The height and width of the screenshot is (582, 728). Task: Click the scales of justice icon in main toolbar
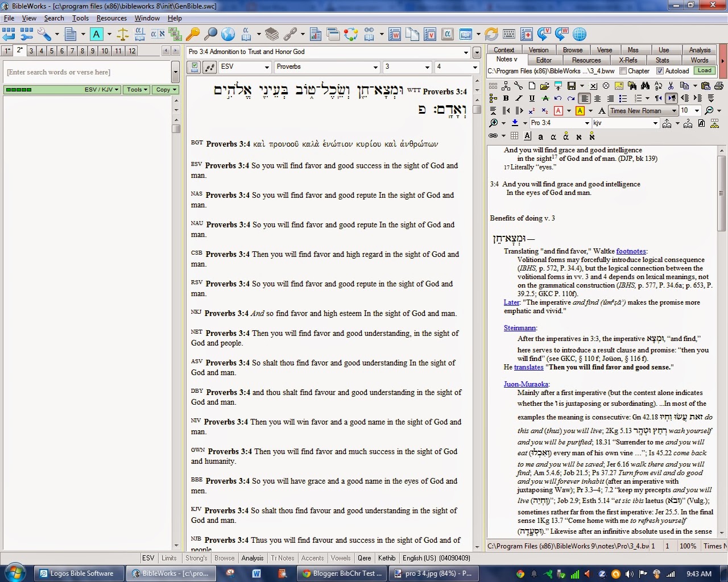[x=123, y=34]
